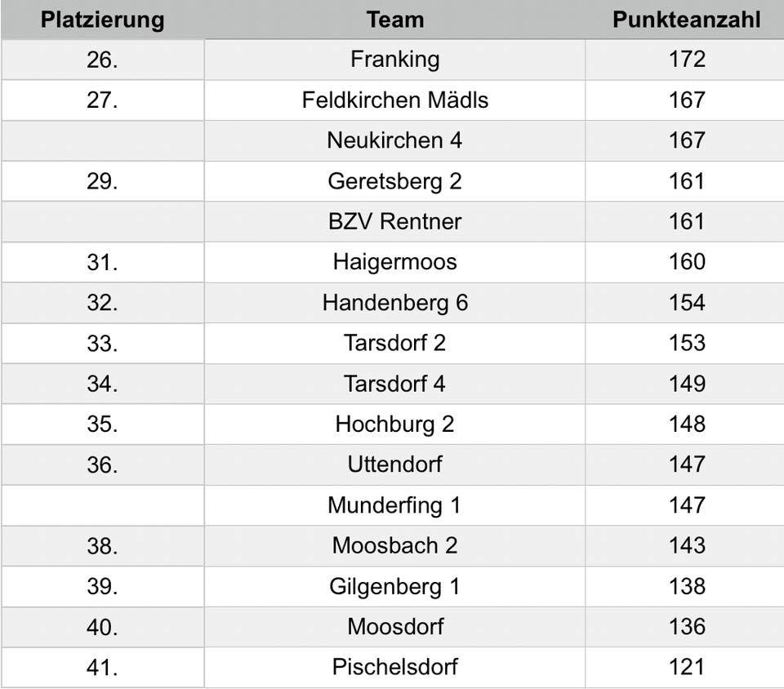Click the Handenberg 6 team cell
This screenshot has height=689, width=784.
click(395, 303)
